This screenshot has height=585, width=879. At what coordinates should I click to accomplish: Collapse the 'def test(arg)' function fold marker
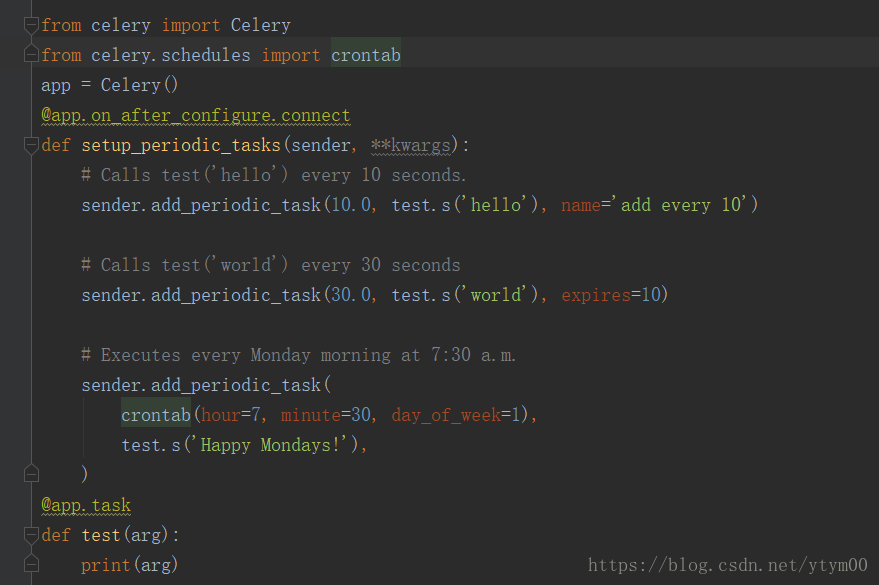click(31, 535)
